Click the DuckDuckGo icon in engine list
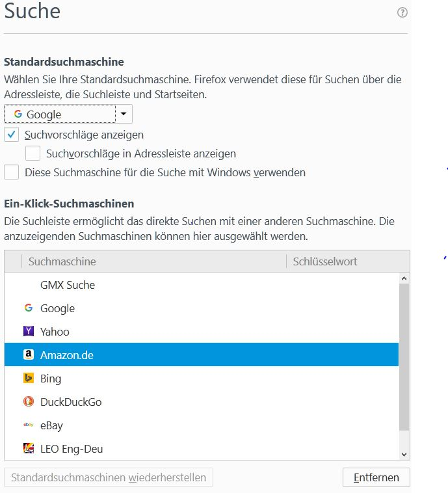Viewport: 448px width, 493px height. [29, 402]
